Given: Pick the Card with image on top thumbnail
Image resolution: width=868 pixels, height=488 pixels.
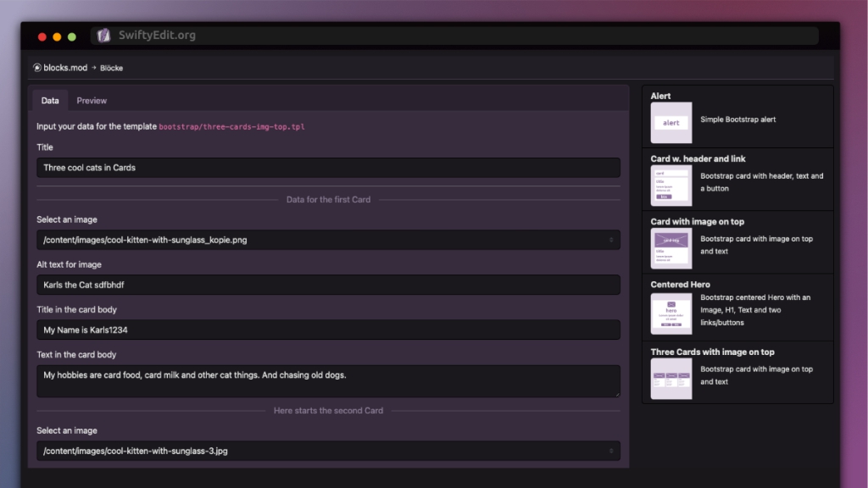Looking at the screenshot, I should coord(671,248).
